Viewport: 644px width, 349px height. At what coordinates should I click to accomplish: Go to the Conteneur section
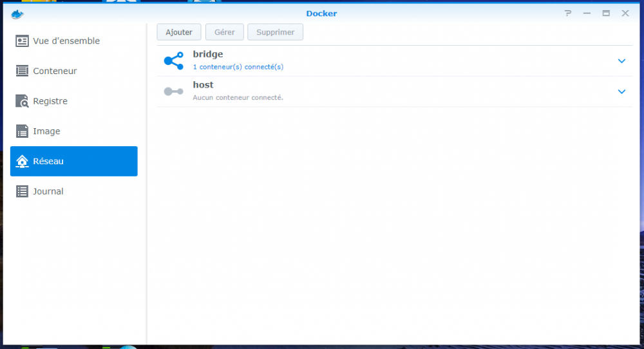pyautogui.click(x=74, y=71)
